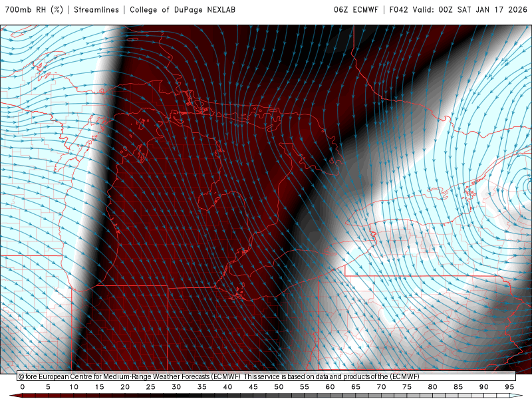Click the "Streamlines" label in the header

pyautogui.click(x=96, y=10)
